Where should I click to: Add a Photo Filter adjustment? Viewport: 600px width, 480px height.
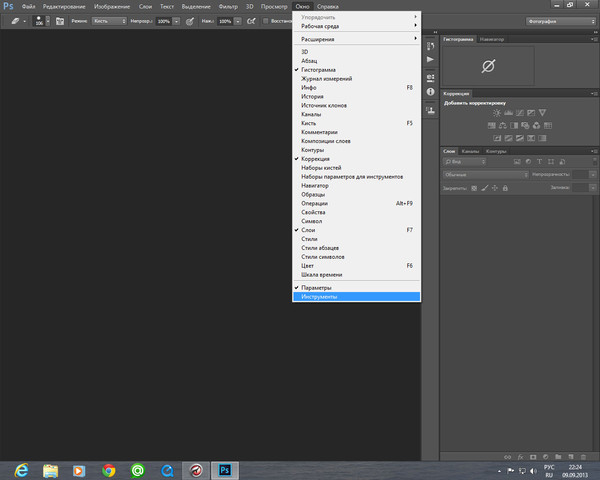(x=525, y=126)
